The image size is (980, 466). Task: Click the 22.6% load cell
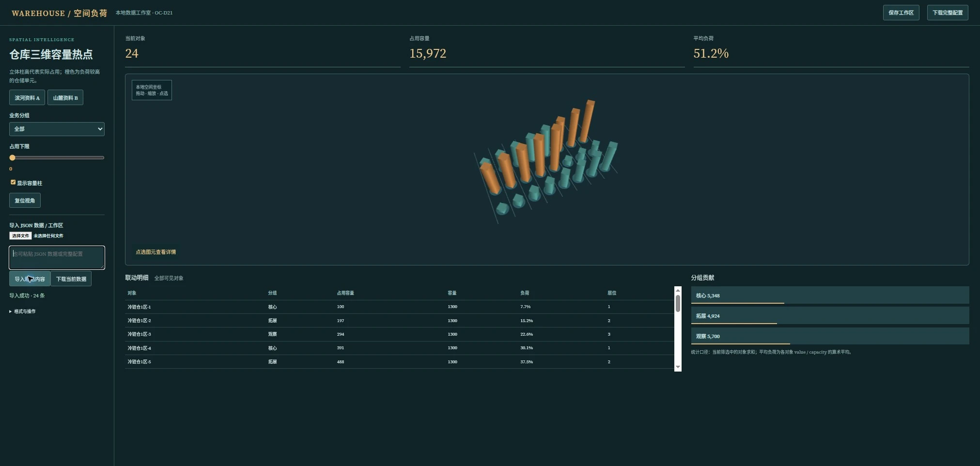[x=527, y=334]
